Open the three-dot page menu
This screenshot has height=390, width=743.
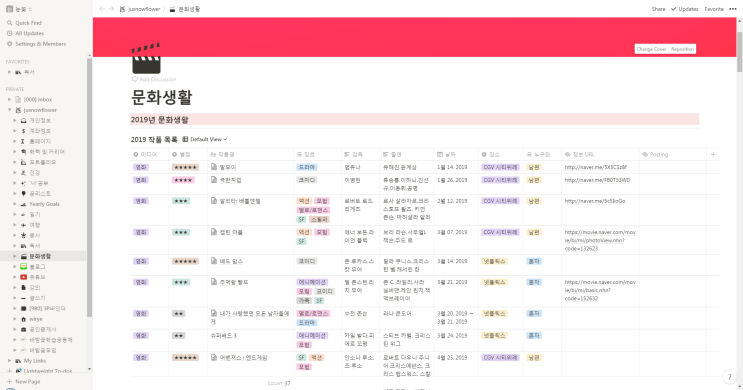tap(733, 9)
